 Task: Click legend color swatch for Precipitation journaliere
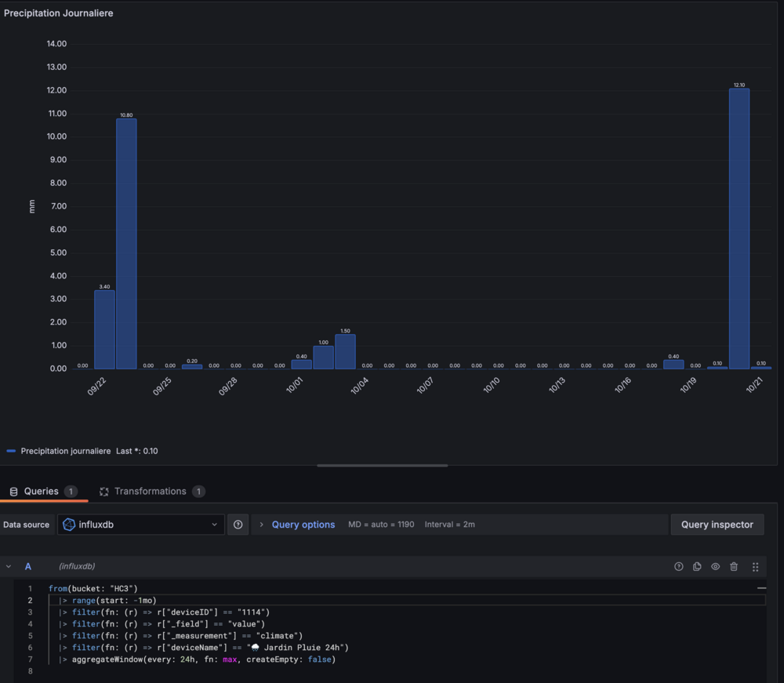pos(11,451)
